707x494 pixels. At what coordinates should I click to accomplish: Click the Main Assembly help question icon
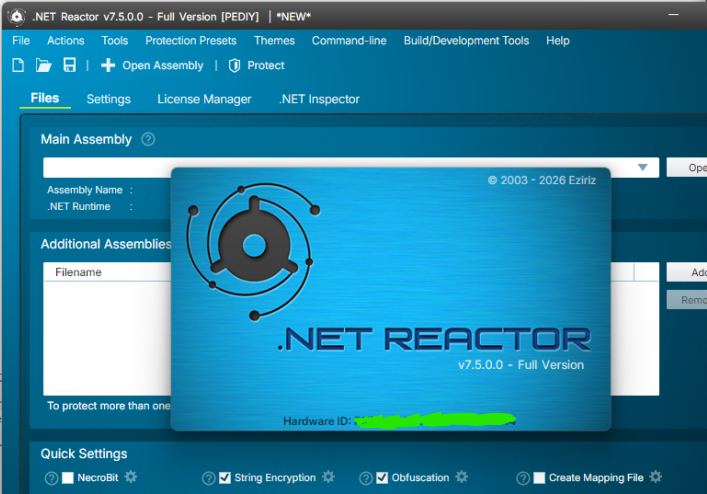148,139
